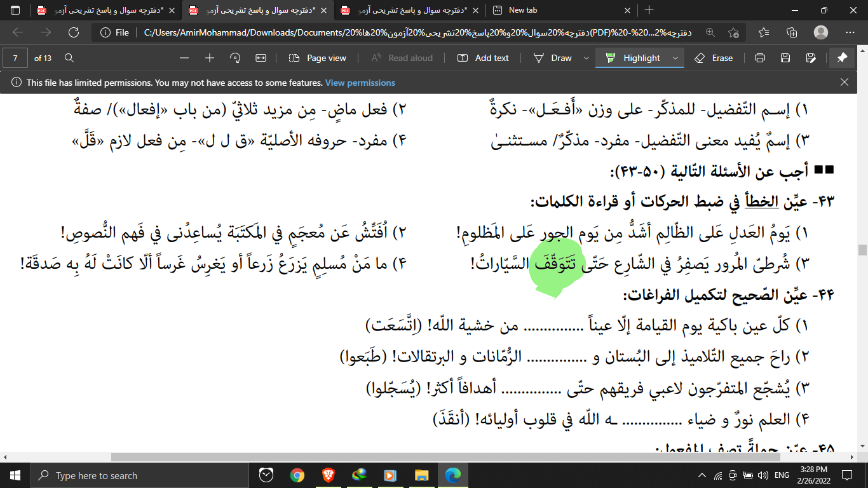Open the tab actions menu icon
The height and width of the screenshot is (488, 868).
coord(15,10)
